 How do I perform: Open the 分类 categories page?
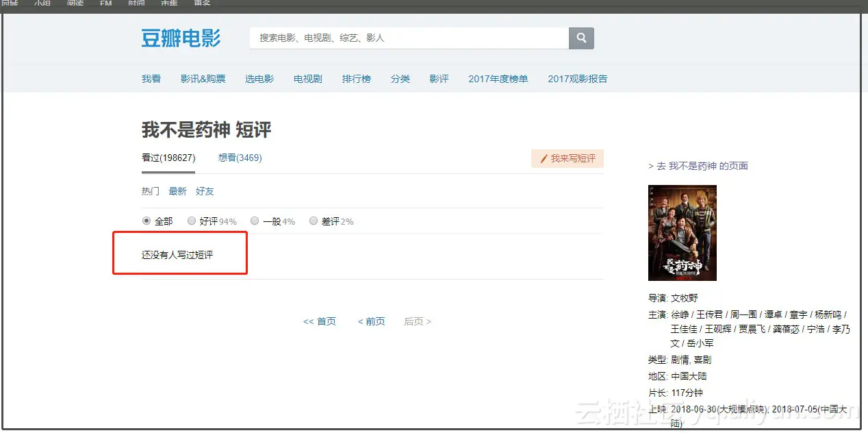[x=400, y=79]
